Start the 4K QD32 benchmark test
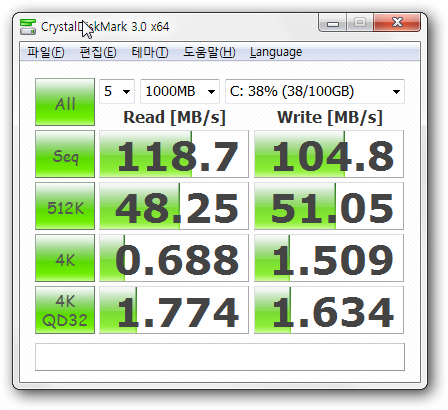Viewport: 448px width, 410px height. [65, 310]
